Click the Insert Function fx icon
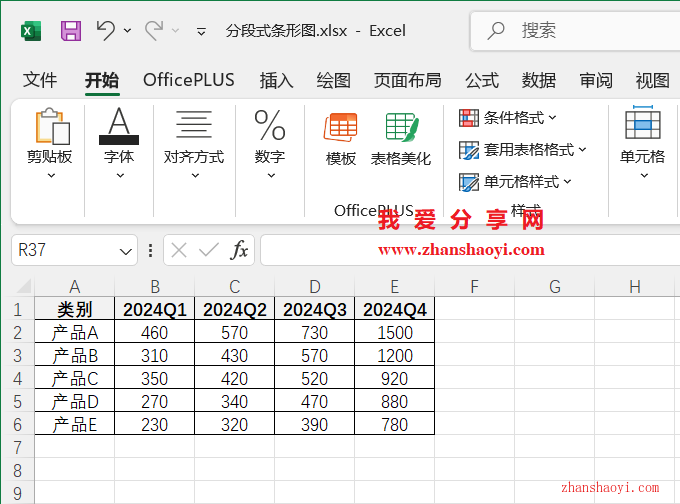 [x=240, y=250]
